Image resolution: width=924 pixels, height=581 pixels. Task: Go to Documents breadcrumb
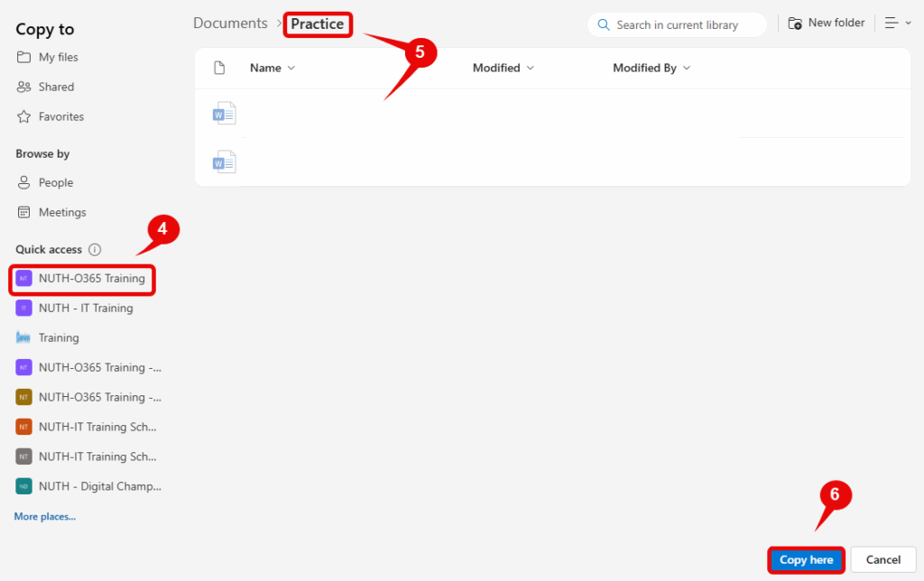pos(230,23)
